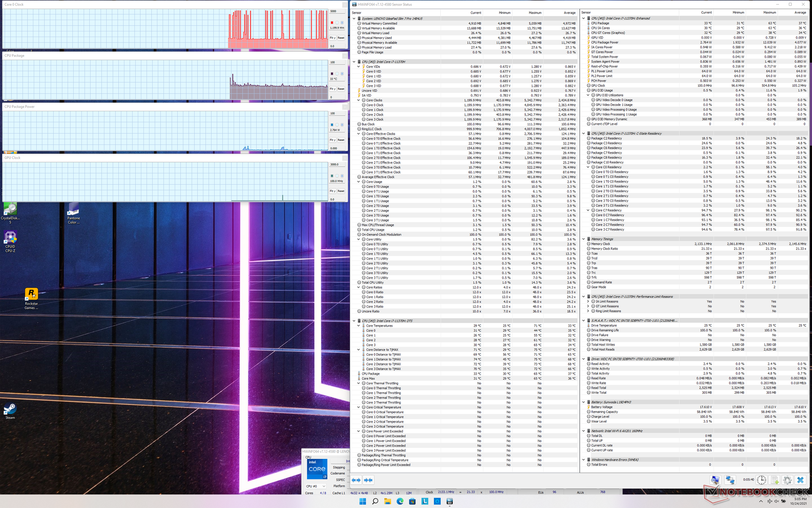The image size is (812, 508).
Task: Click the collapse columns arrows icon
Action: tap(368, 480)
